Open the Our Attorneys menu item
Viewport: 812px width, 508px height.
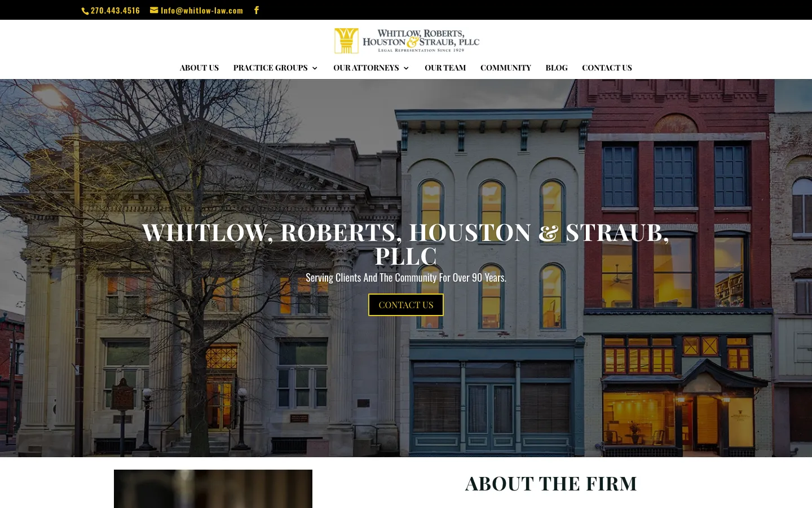[366, 68]
